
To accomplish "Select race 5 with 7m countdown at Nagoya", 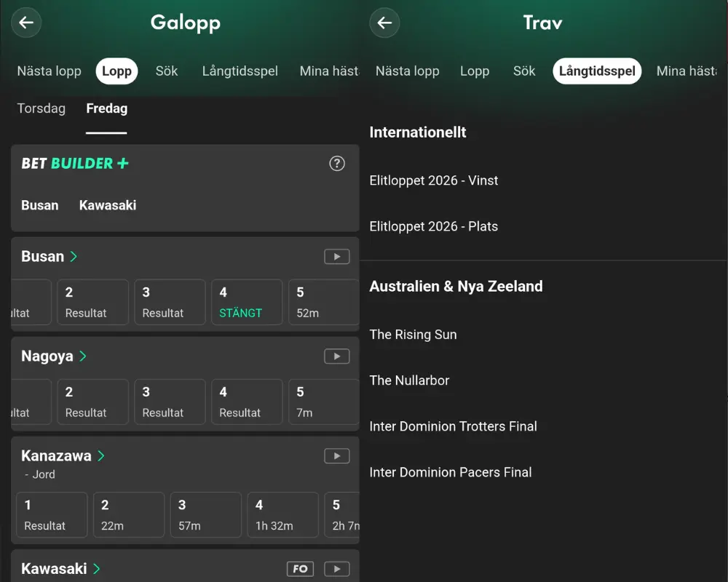I will (x=323, y=402).
